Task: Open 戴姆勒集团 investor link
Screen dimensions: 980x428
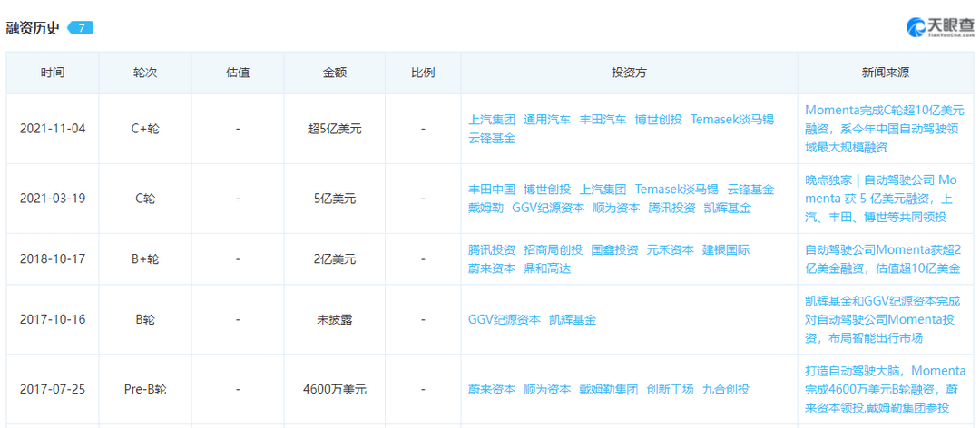Action: pyautogui.click(x=609, y=389)
